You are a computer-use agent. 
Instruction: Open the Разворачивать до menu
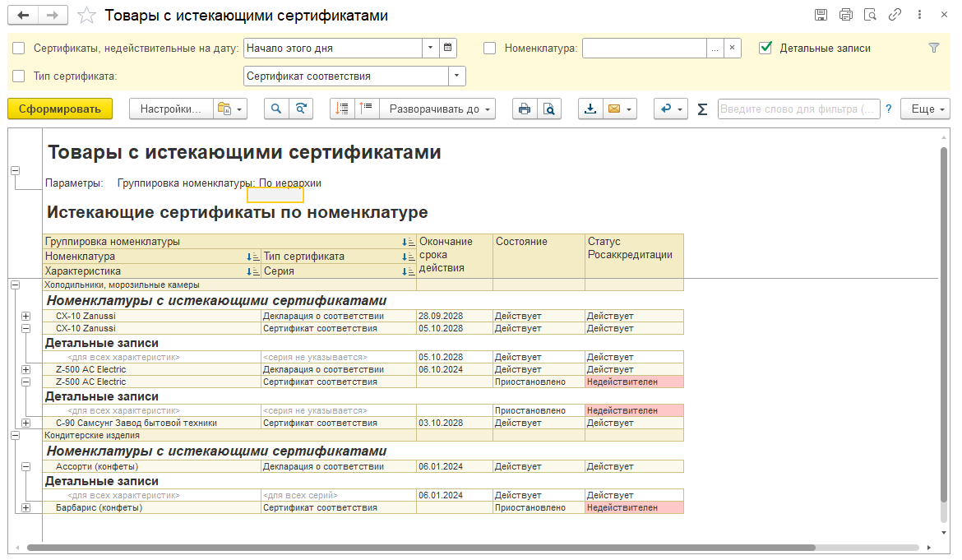[437, 109]
